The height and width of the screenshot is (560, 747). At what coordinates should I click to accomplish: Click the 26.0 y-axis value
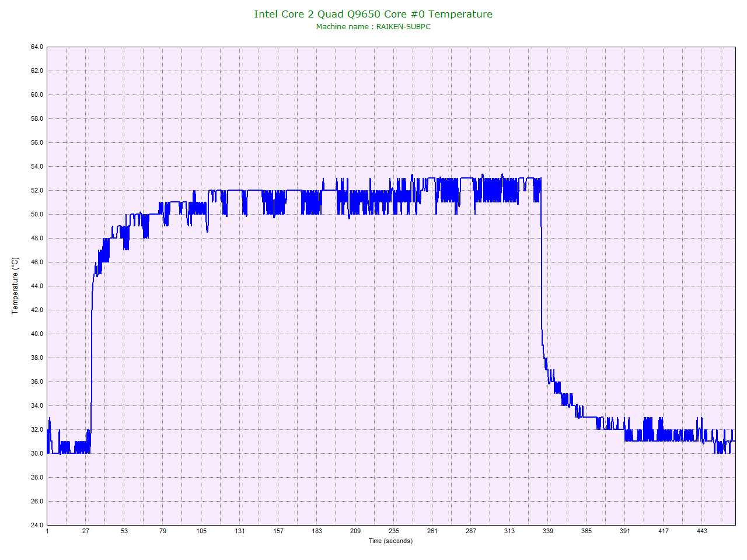pos(37,501)
